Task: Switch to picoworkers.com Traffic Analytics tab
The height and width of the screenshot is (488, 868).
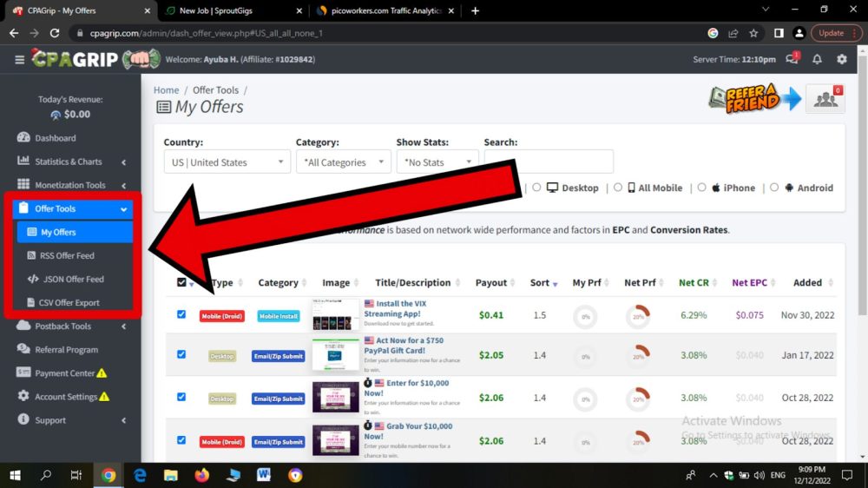Action: tap(386, 10)
